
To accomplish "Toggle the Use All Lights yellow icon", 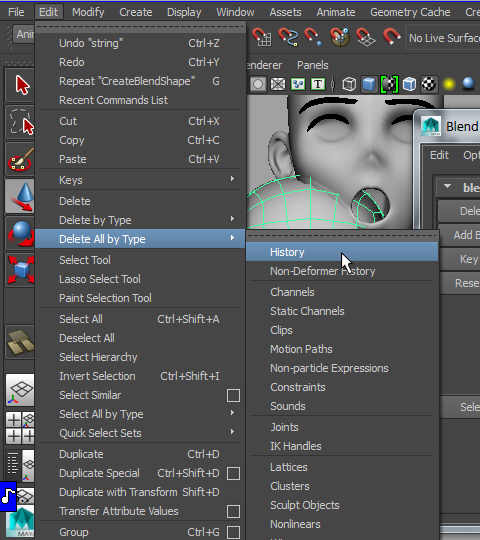I will (x=449, y=84).
